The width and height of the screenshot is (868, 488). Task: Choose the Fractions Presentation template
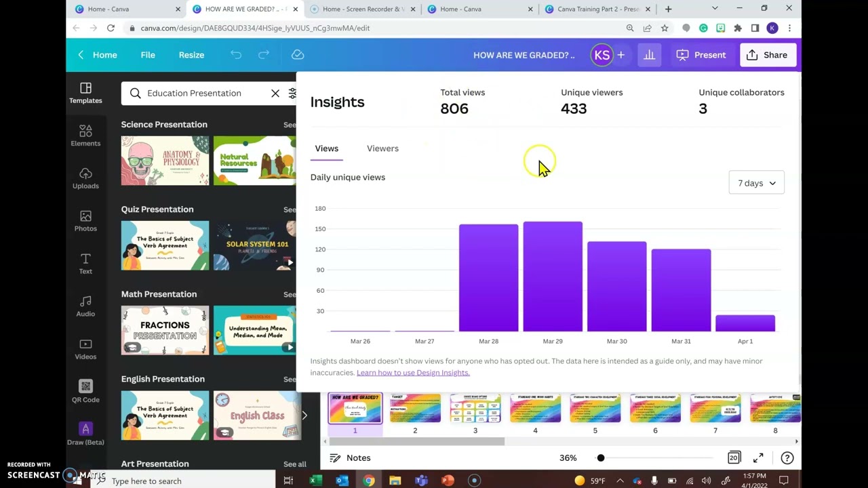[x=165, y=330]
